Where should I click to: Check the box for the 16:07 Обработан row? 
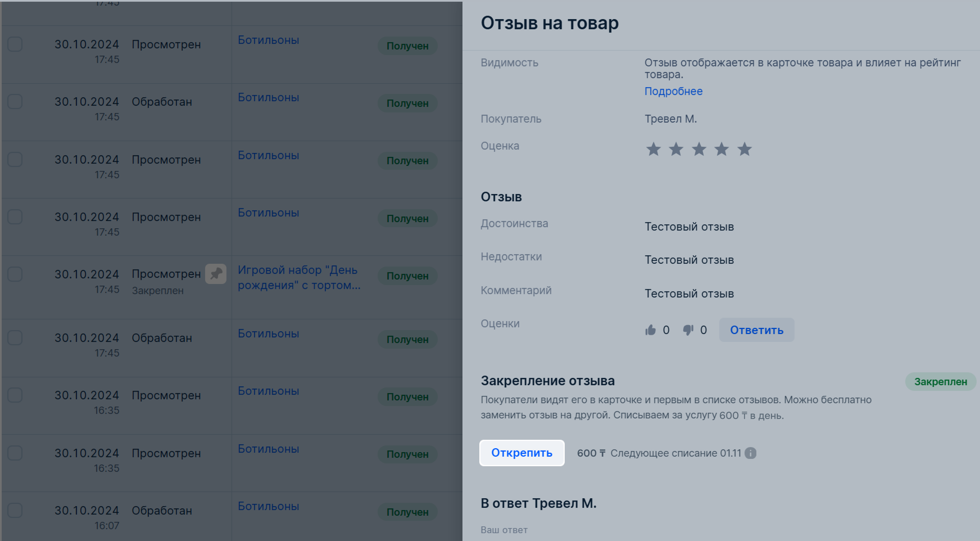pos(15,510)
